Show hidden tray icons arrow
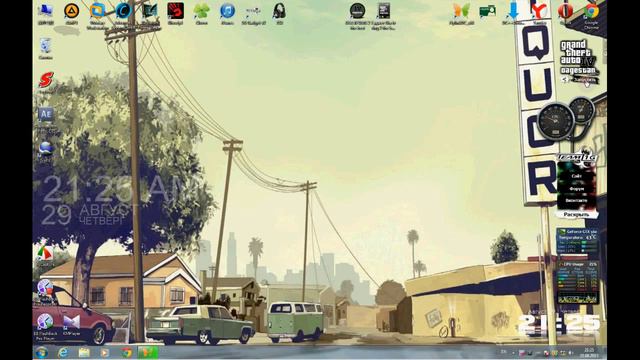 [513, 353]
